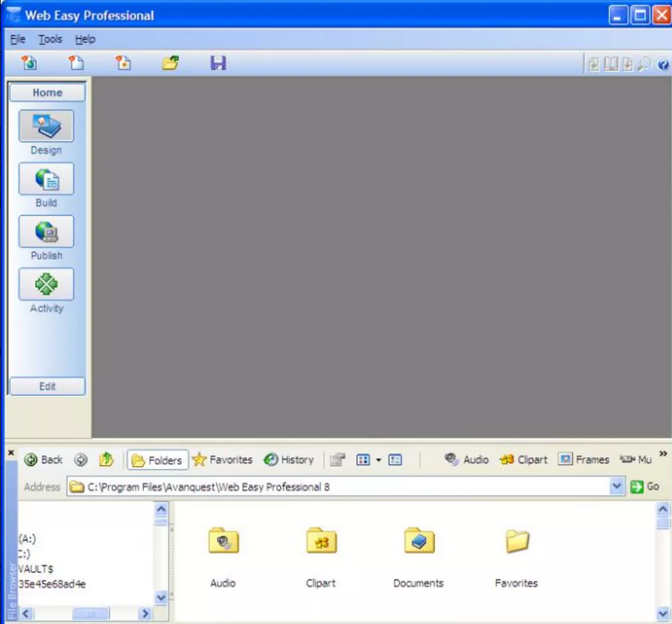Screen dimensions: 672x624
Task: Show History in file browser
Action: point(288,460)
